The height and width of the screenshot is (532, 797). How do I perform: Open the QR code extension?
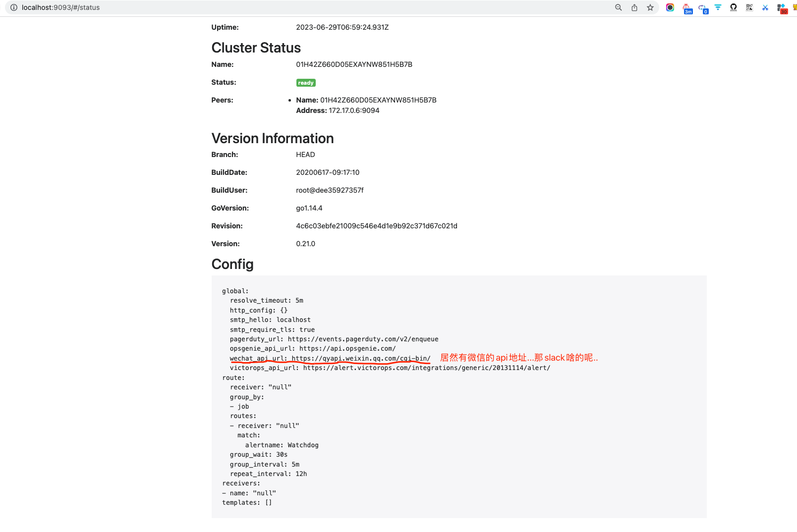(749, 7)
